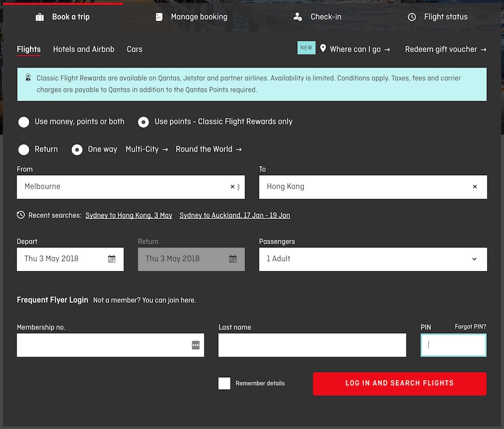The width and height of the screenshot is (504, 429).
Task: Select the Hotels and Airbnb sub-tab
Action: tap(84, 49)
